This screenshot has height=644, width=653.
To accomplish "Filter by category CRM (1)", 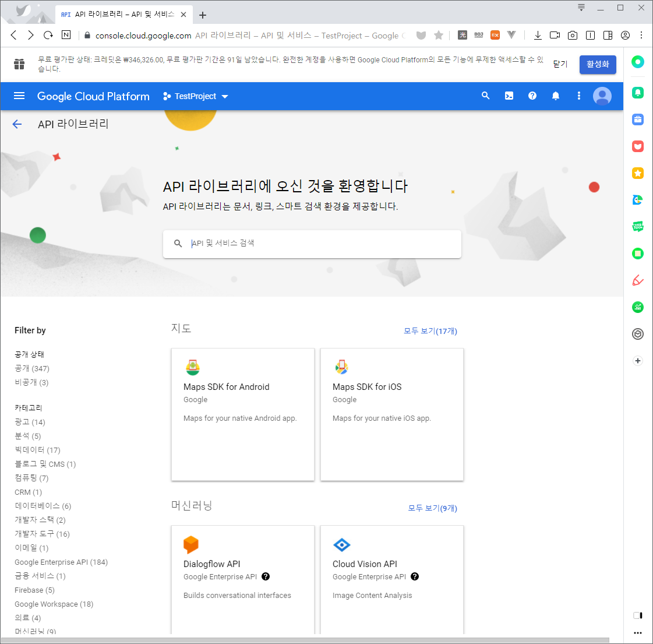I will (29, 492).
